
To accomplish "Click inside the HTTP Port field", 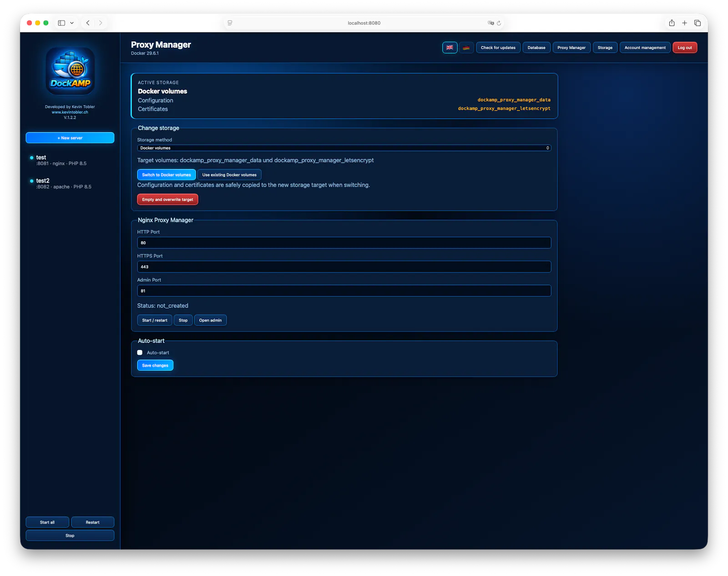I will (344, 243).
